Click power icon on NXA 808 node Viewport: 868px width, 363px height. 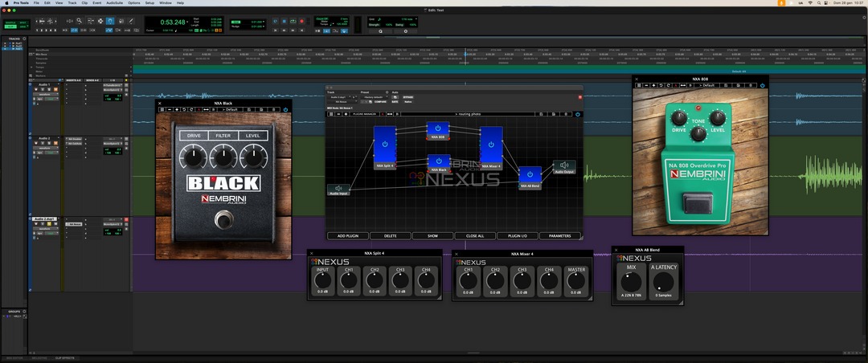tap(438, 128)
